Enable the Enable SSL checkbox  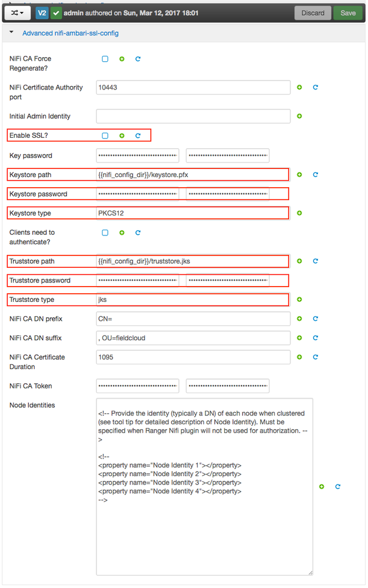click(x=105, y=135)
